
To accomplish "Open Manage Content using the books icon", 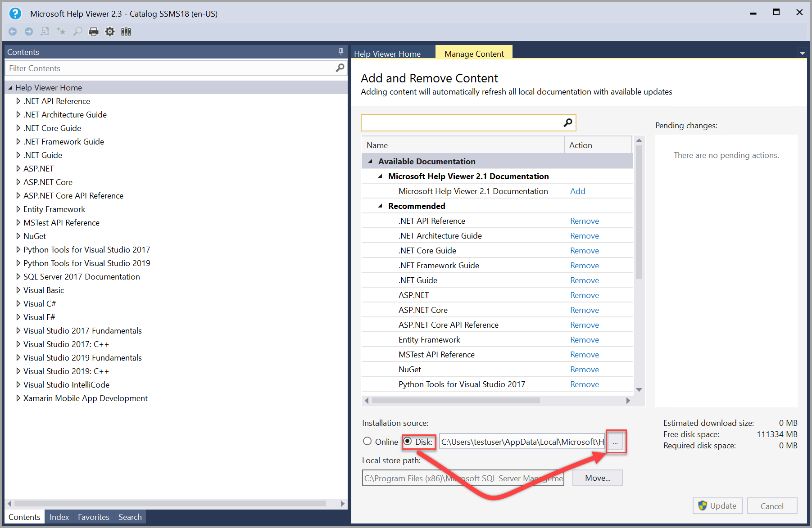I will [126, 31].
